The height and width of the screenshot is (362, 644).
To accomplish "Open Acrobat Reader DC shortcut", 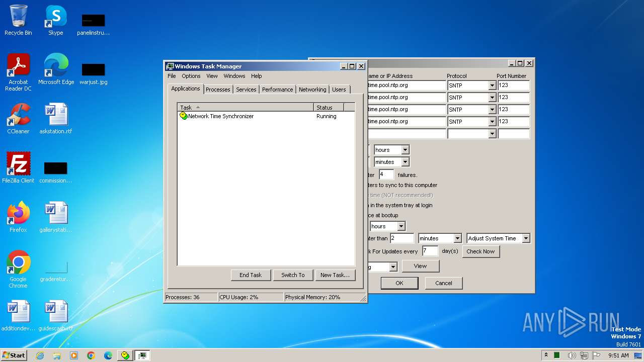I will (18, 72).
